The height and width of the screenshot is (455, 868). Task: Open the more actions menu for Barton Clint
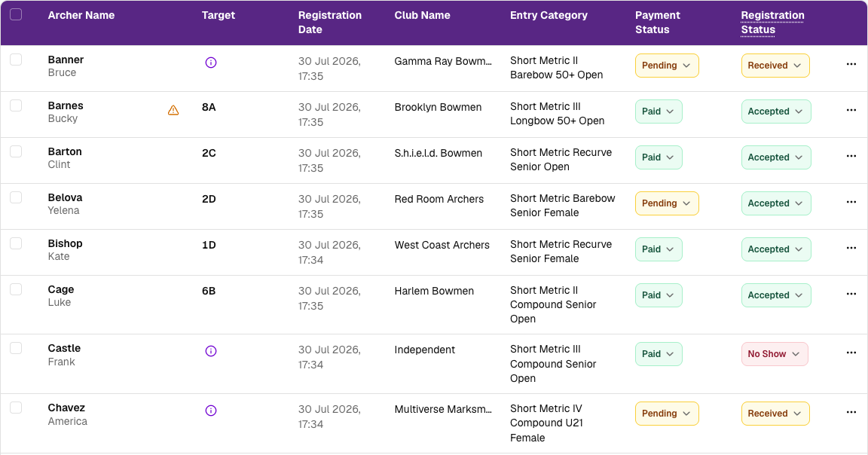pos(851,156)
